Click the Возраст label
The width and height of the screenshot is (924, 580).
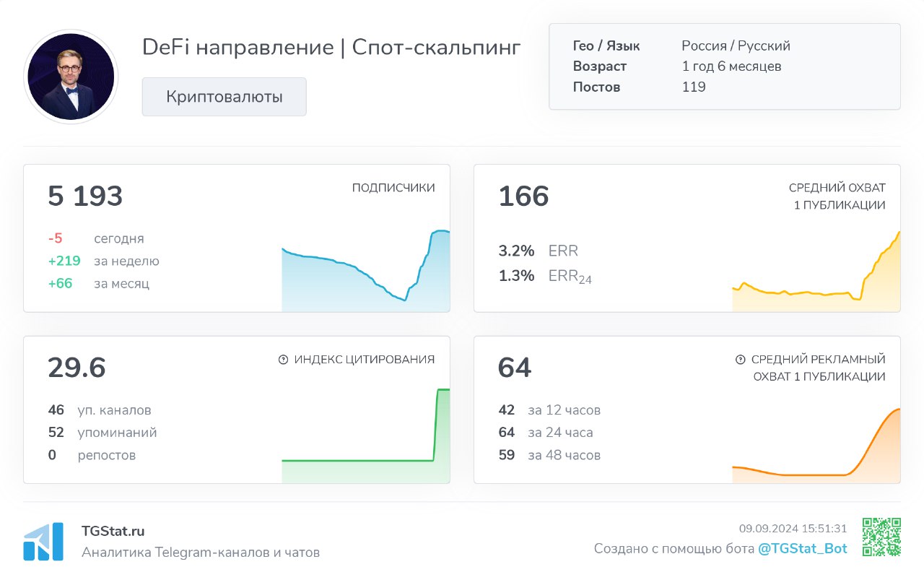600,66
